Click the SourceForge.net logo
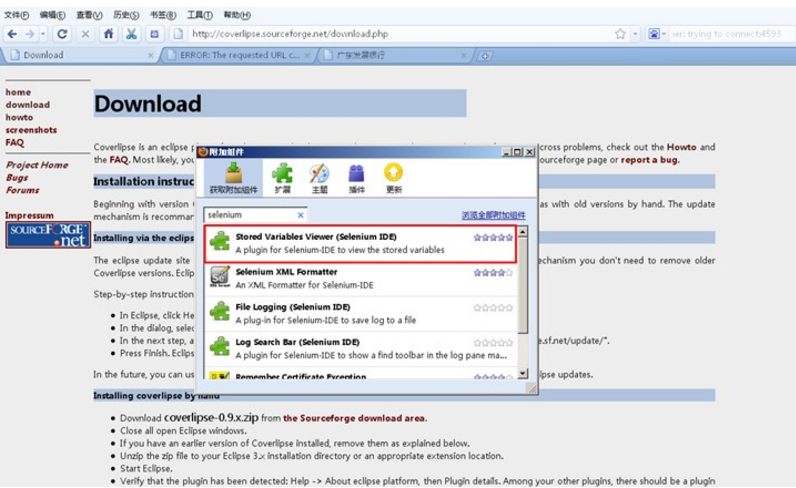Screen dimensions: 796x488 [48, 235]
